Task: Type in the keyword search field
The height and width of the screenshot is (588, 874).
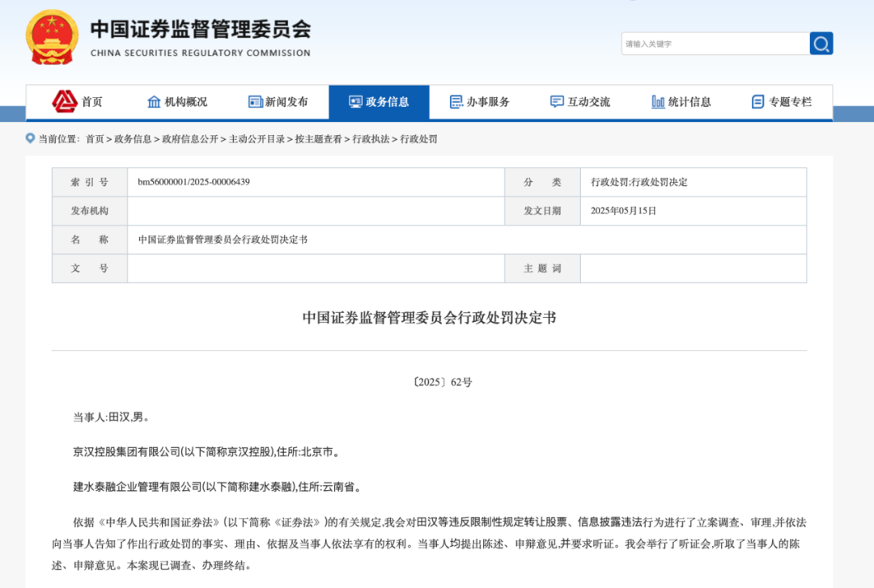Action: point(715,44)
